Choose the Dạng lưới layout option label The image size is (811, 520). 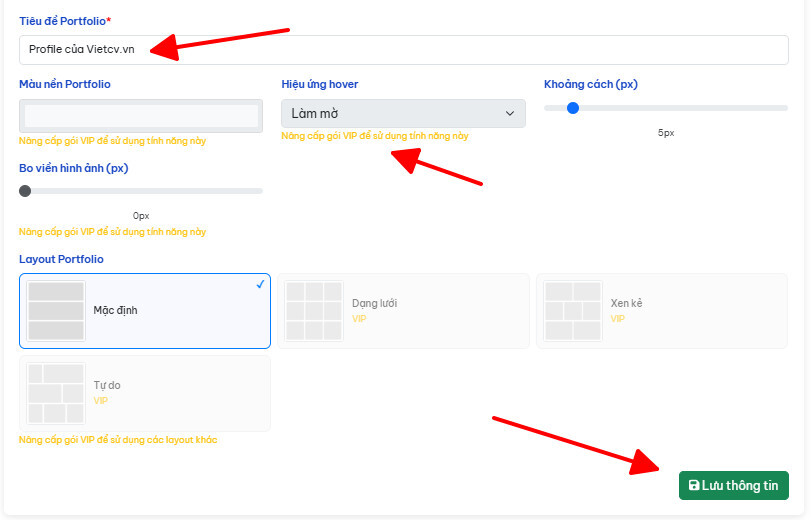click(x=374, y=303)
